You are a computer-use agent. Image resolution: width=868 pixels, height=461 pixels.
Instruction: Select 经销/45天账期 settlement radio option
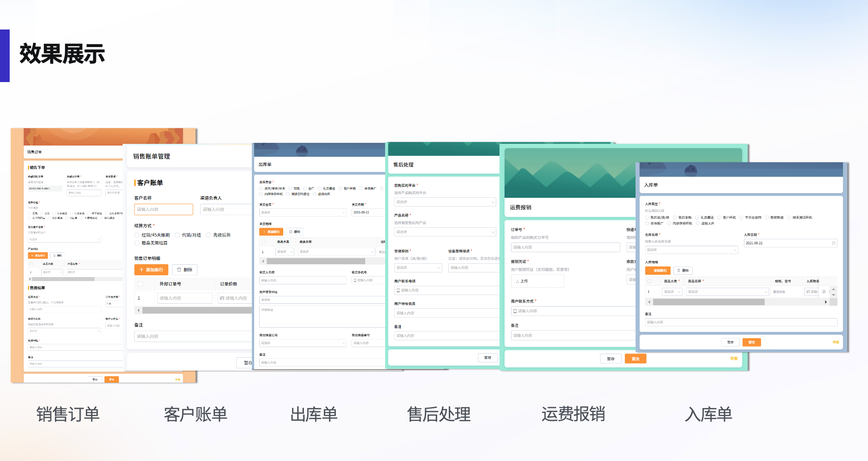click(137, 235)
